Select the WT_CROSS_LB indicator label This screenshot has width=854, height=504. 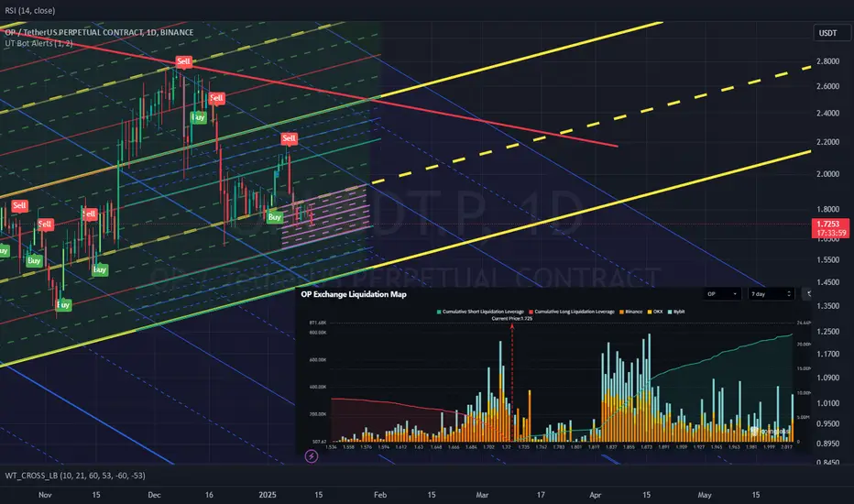coord(75,475)
